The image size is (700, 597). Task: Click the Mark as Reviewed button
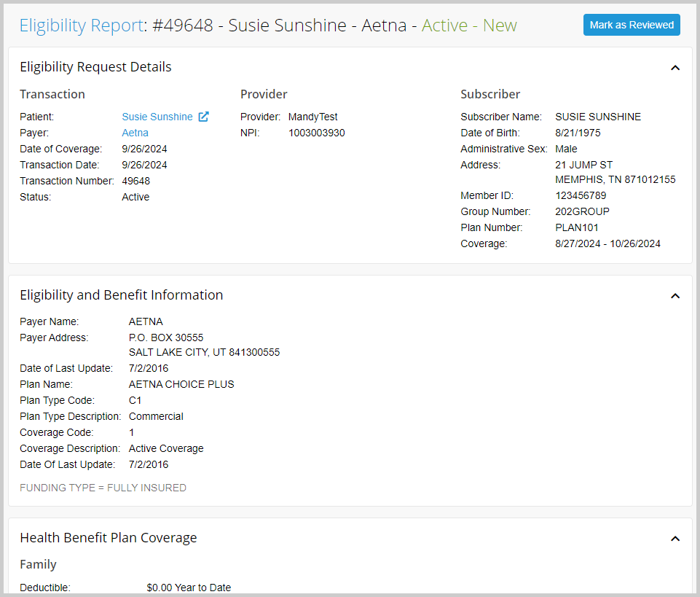[x=631, y=25]
